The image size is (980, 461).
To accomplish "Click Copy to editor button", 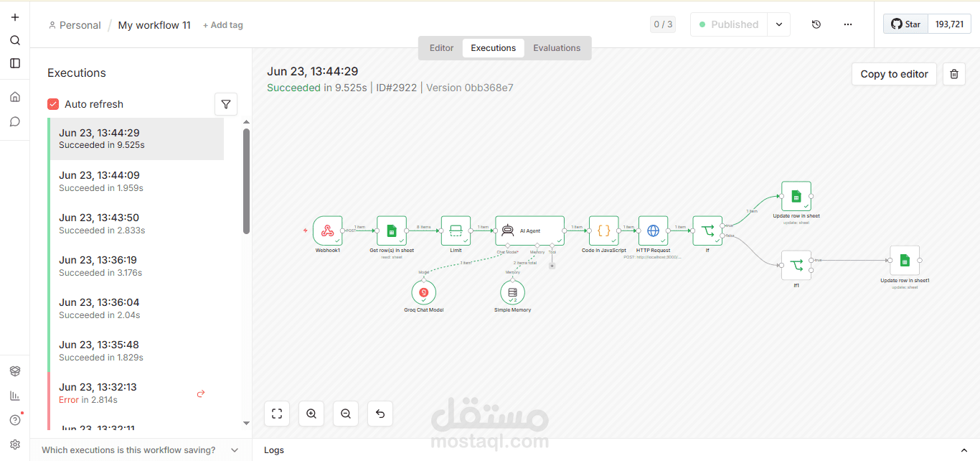I will 894,74.
